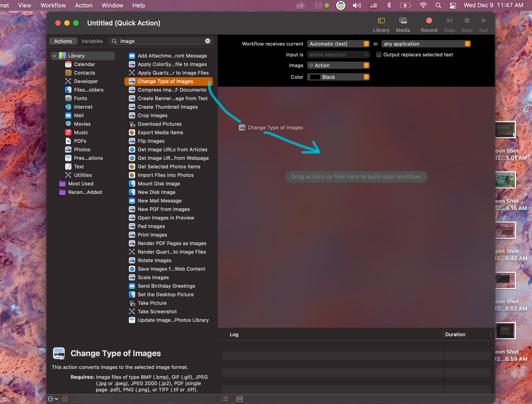The width and height of the screenshot is (532, 404).
Task: Open the Help menu
Action: (138, 5)
